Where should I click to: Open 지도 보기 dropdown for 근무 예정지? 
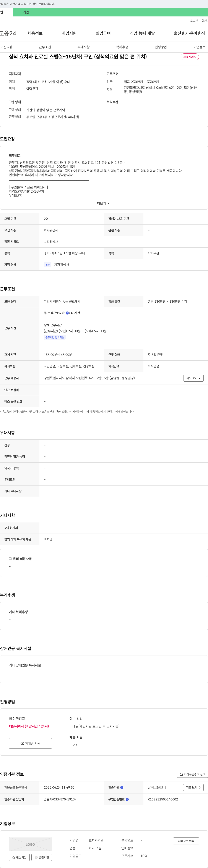pos(193,378)
